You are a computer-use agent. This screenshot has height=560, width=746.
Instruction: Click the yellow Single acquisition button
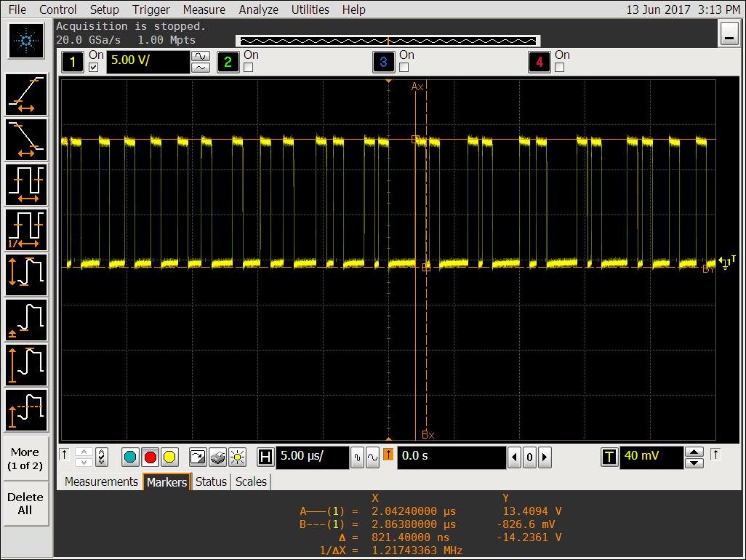[169, 457]
